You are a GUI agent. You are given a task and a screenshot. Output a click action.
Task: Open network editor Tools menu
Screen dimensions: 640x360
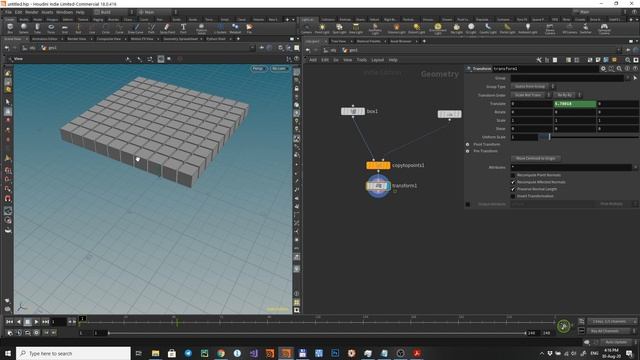pos(362,60)
